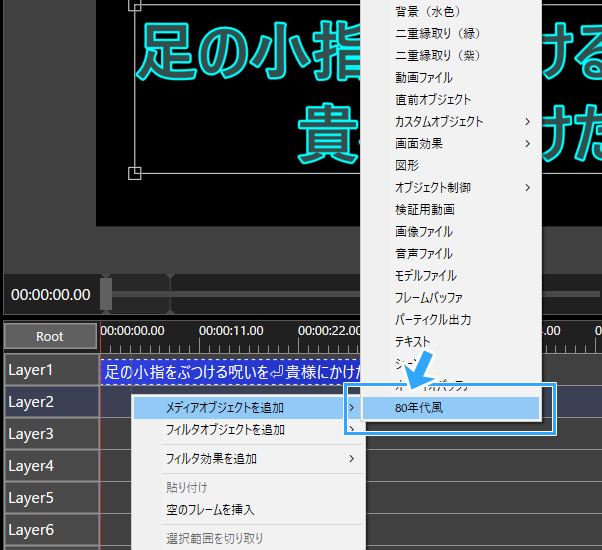602x550 pixels.
Task: Choose 空のフレームを挿入 from context menu
Action: click(x=211, y=510)
